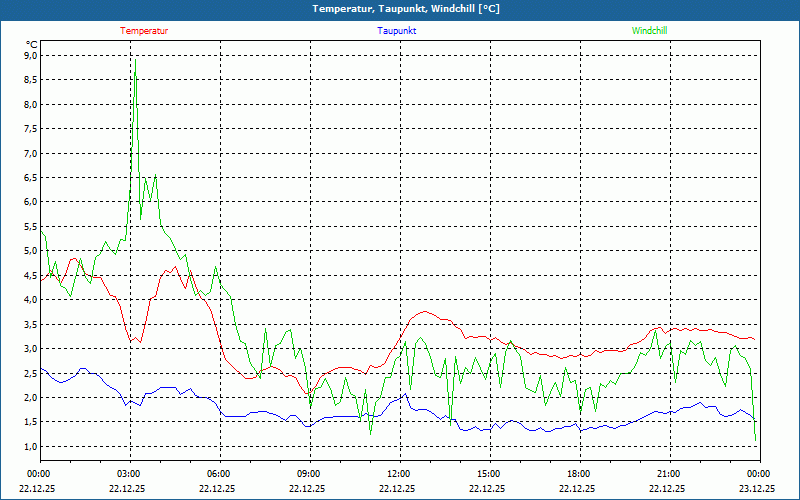Click the 23.12.25 date label
This screenshot has height=500, width=800.
click(757, 489)
